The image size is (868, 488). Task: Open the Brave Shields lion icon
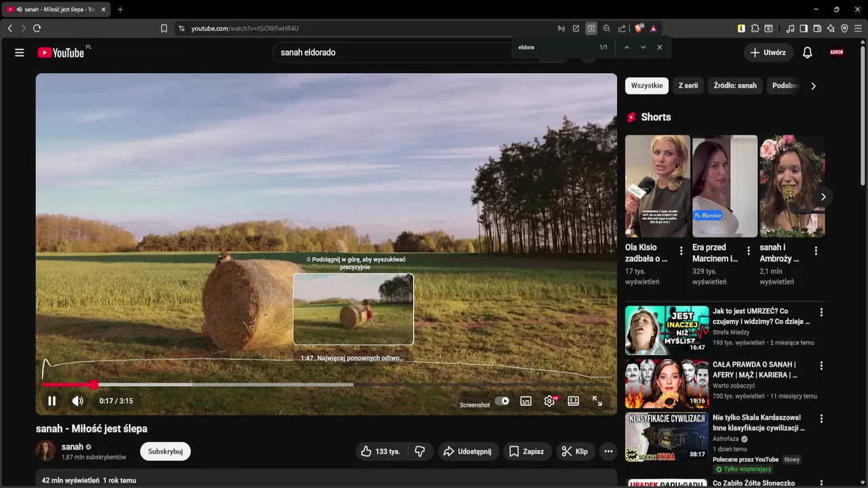click(x=638, y=28)
